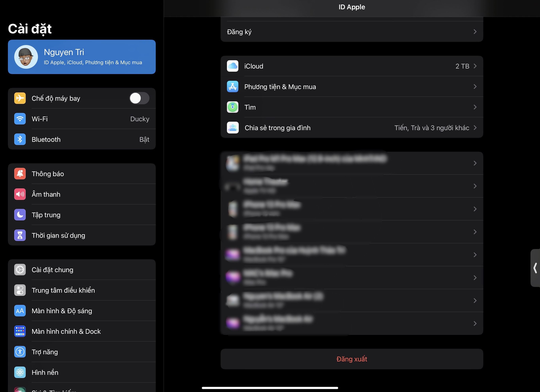The height and width of the screenshot is (392, 540).
Task: Open Chia sẻ trong gia đình chevron
Action: [x=475, y=128]
